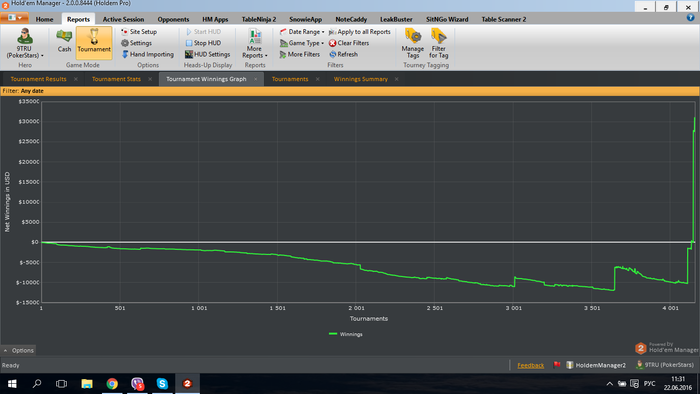Expand the Options panel
Viewport: 700px width, 394px height.
pos(18,350)
